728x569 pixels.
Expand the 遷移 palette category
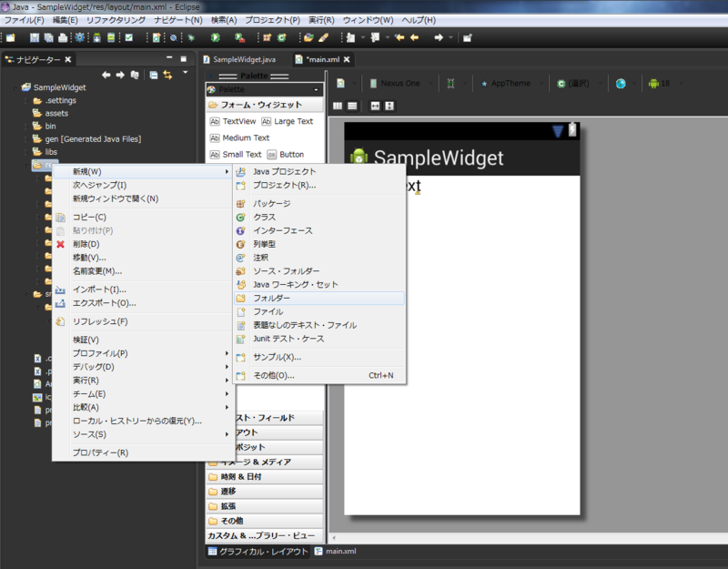click(264, 492)
